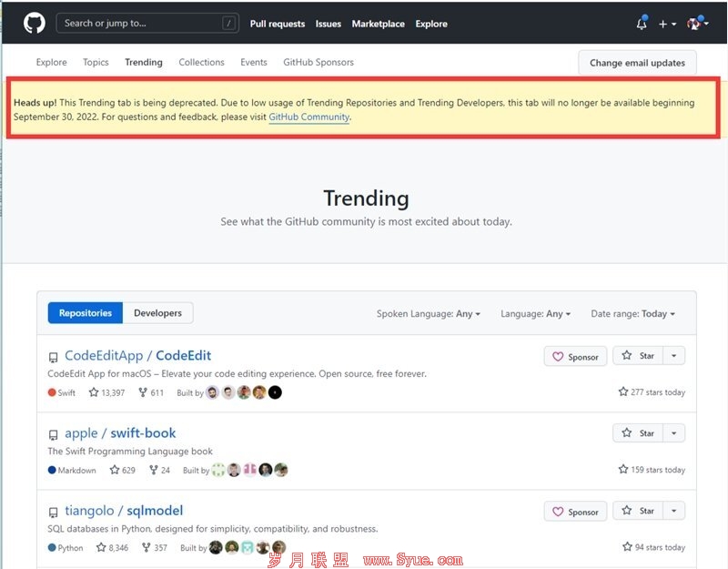Open swift-book's 629 stargazers count
The width and height of the screenshot is (728, 569).
tap(123, 470)
